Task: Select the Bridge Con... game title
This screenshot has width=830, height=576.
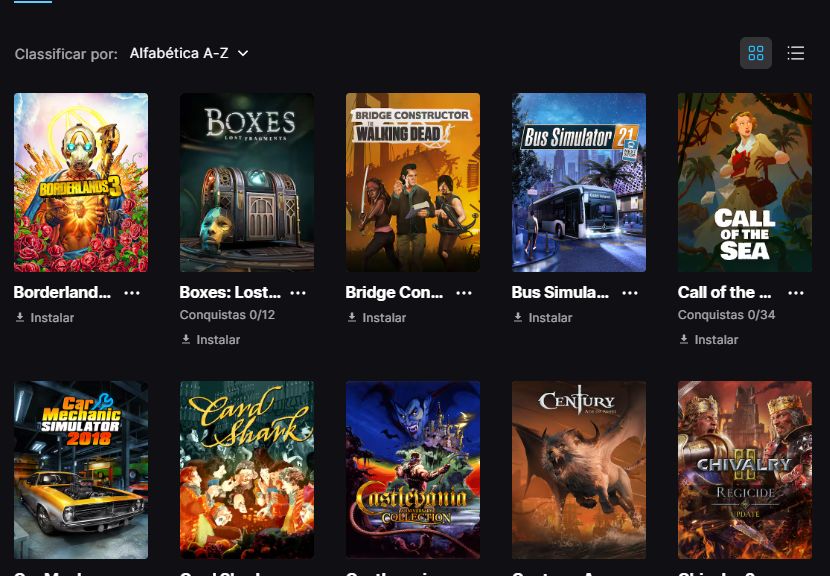Action: coord(394,292)
